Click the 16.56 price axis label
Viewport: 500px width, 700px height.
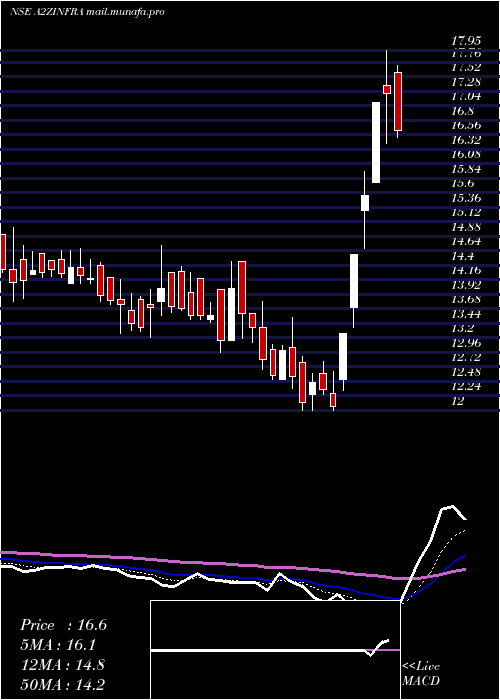click(x=467, y=125)
